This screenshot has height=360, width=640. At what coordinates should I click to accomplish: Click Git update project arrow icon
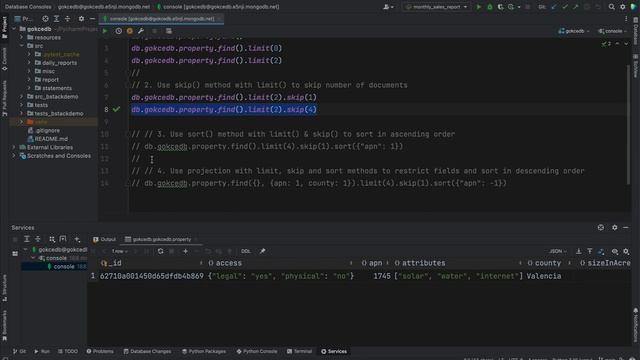point(554,7)
